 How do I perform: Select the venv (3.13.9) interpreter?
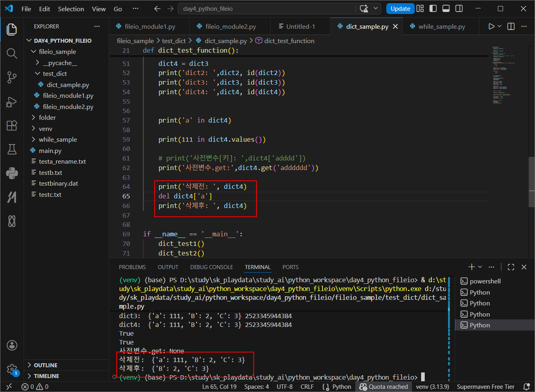(x=432, y=386)
